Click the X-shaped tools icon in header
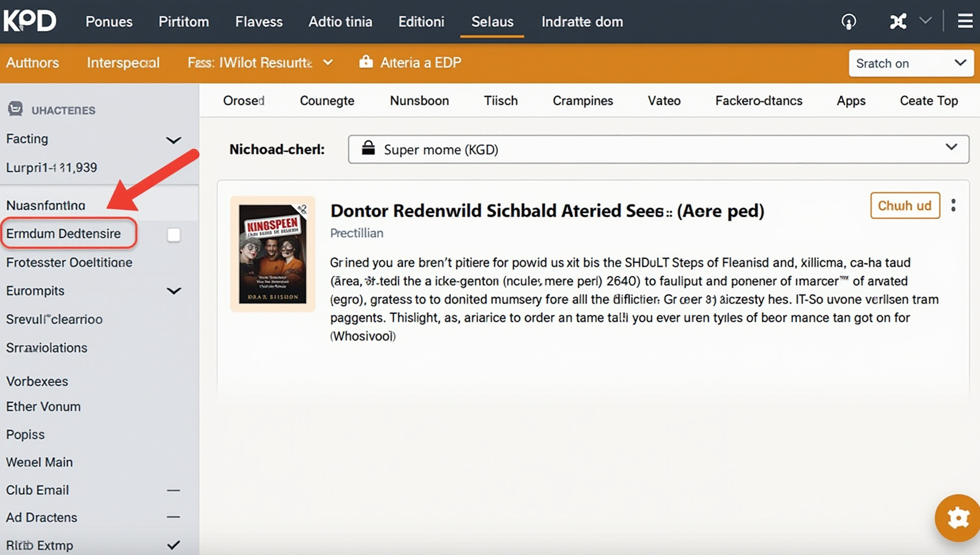The width and height of the screenshot is (980, 555). (898, 21)
